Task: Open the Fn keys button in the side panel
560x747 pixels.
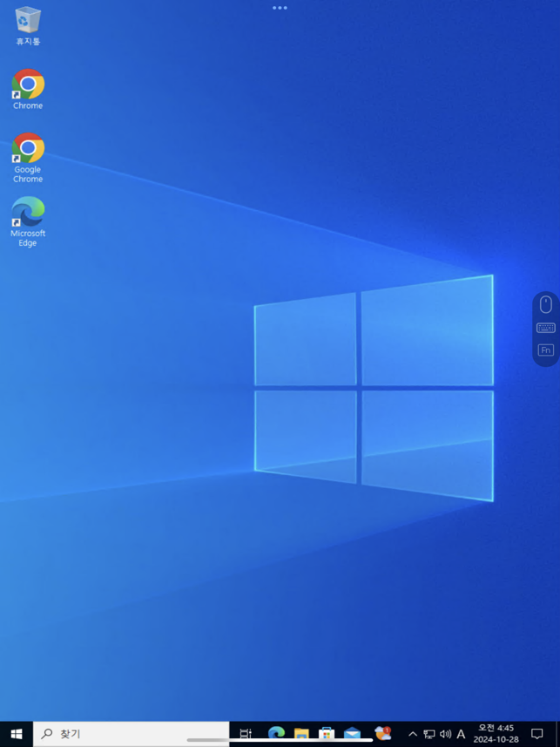Action: coord(546,350)
